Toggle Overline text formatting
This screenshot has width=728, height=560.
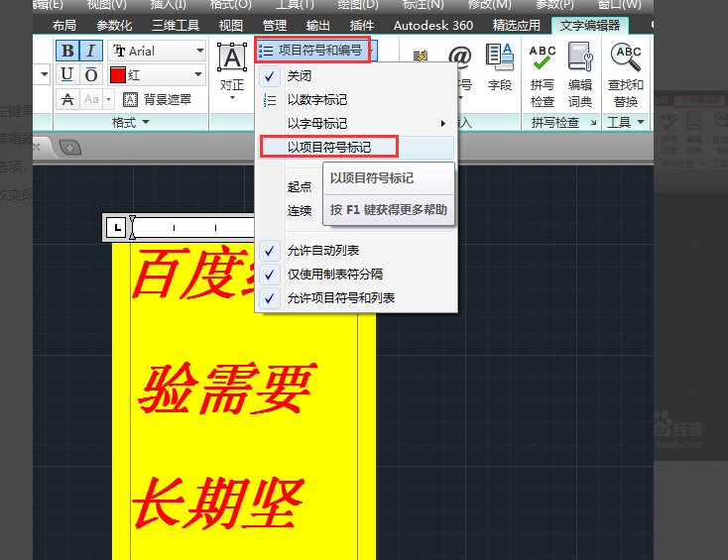pyautogui.click(x=91, y=74)
